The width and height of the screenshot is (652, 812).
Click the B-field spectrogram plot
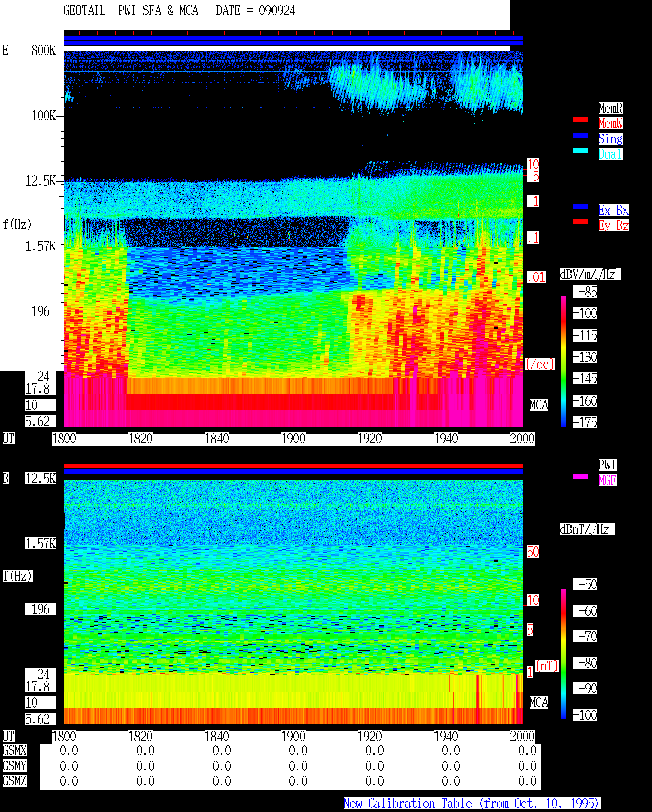point(293,602)
